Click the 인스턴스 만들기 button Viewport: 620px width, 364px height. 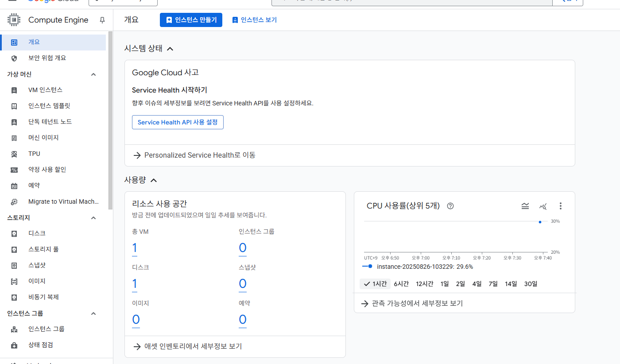[x=191, y=20]
